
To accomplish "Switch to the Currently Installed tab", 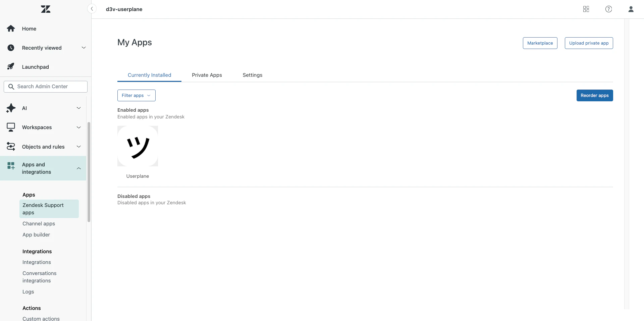I will (x=149, y=75).
